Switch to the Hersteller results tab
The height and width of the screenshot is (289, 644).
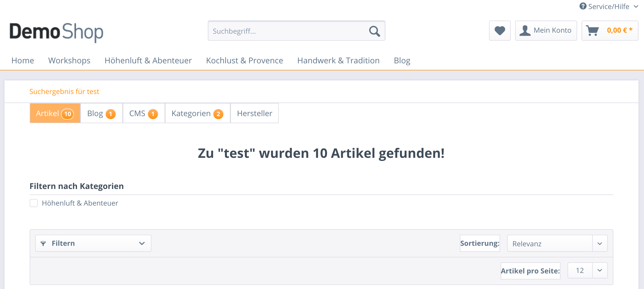click(255, 113)
